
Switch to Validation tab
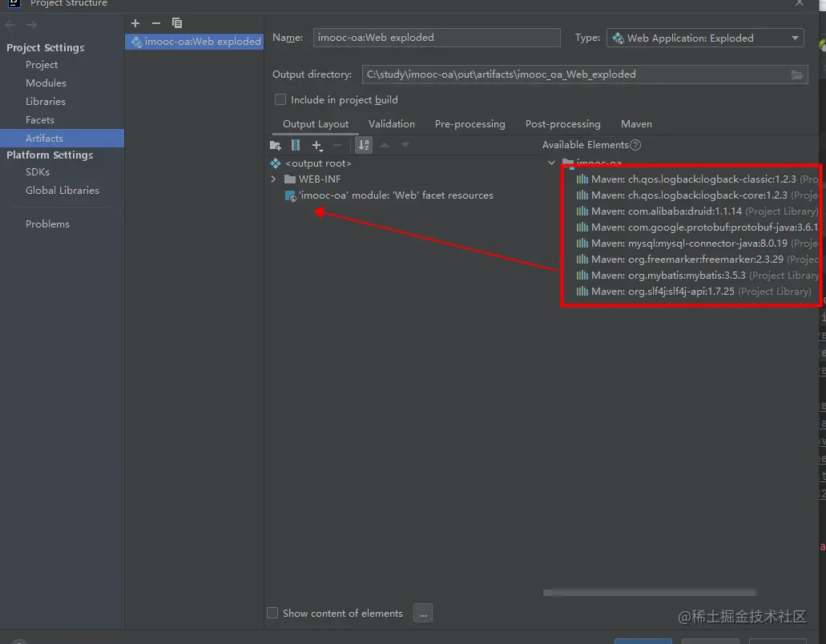(x=392, y=123)
